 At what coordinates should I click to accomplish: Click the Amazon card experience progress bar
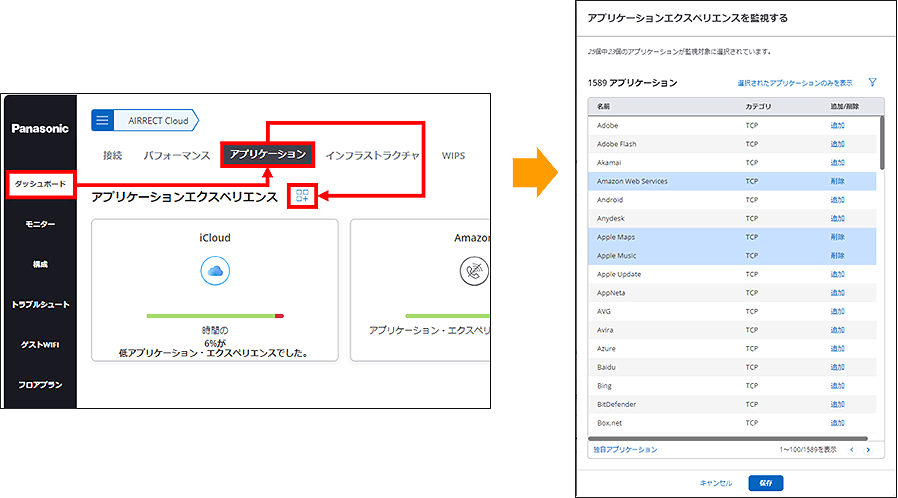click(x=447, y=316)
